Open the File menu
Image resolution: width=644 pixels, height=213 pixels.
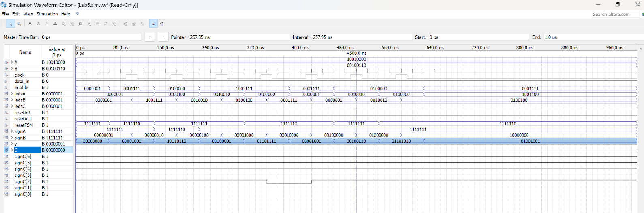pyautogui.click(x=5, y=14)
